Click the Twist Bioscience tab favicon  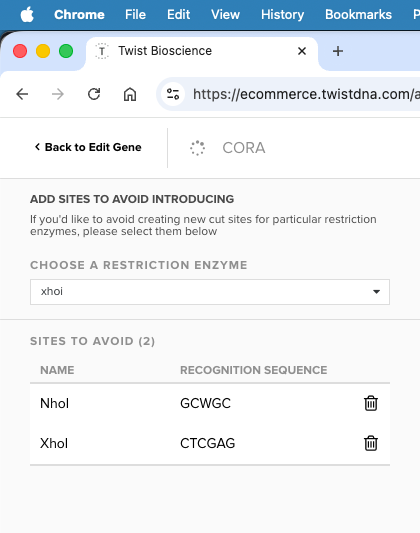tap(102, 51)
